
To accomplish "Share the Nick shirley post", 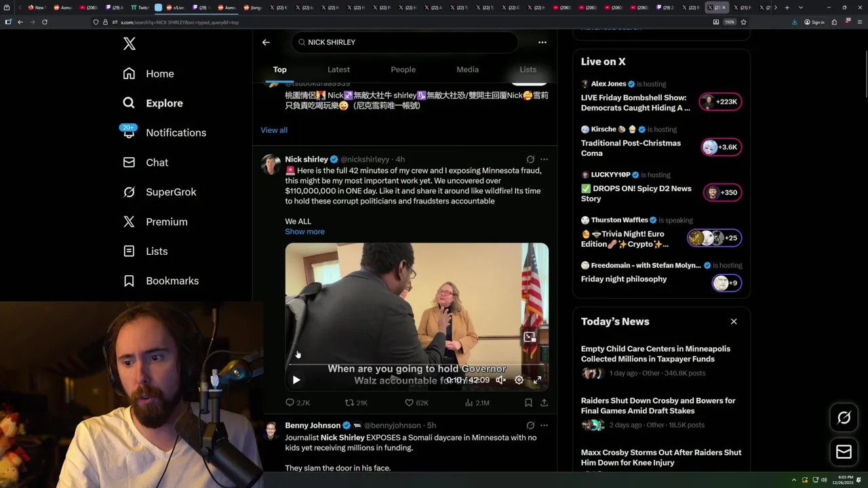I will (544, 403).
